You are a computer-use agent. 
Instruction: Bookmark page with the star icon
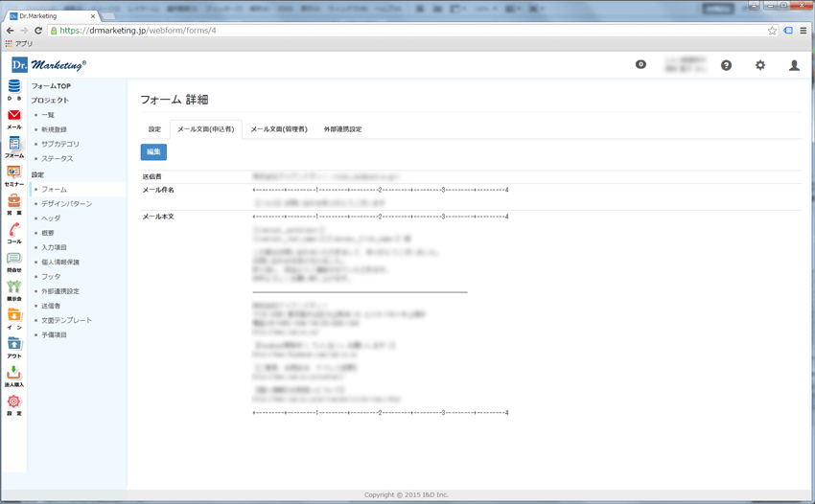(x=772, y=31)
